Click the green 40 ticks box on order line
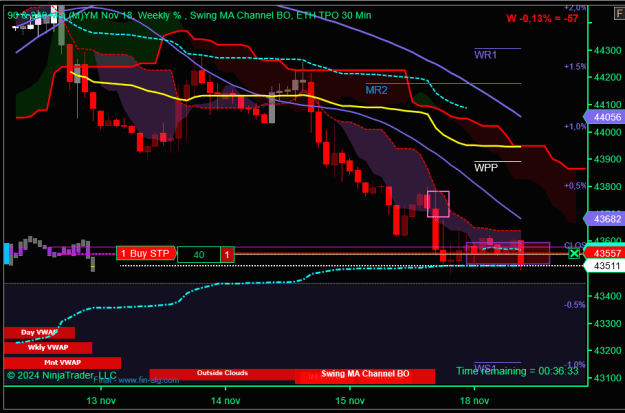This screenshot has height=413, width=625. (199, 254)
